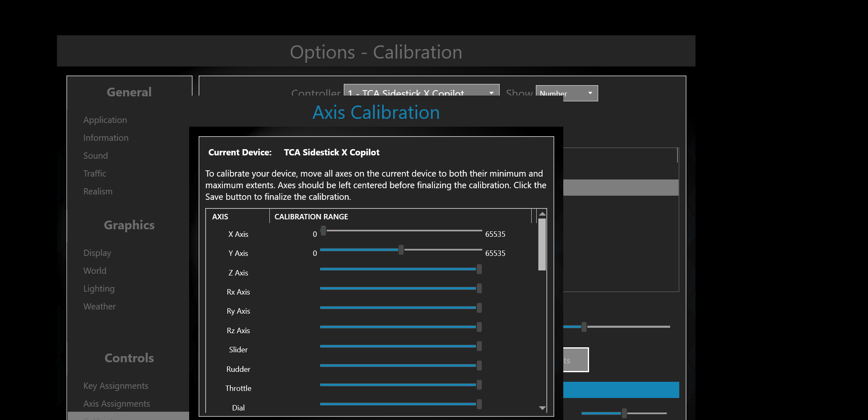
Task: Click the Y Axis maximum value 65535
Action: coord(495,253)
